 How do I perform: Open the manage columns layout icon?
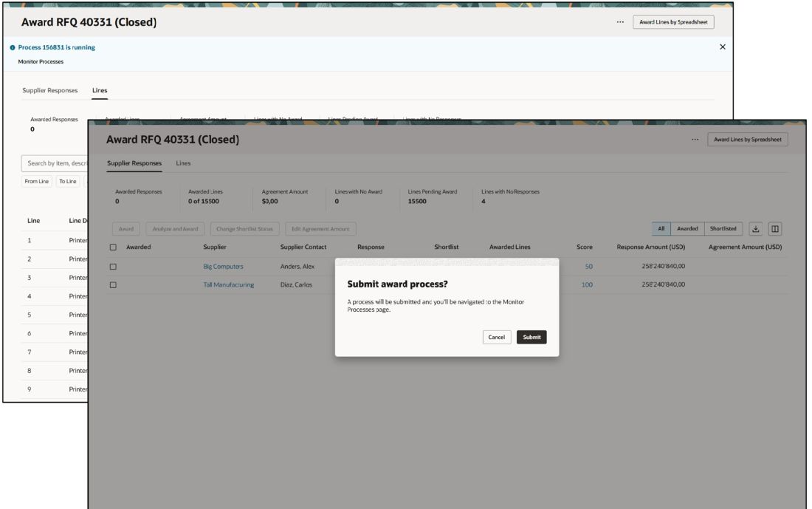pyautogui.click(x=774, y=228)
